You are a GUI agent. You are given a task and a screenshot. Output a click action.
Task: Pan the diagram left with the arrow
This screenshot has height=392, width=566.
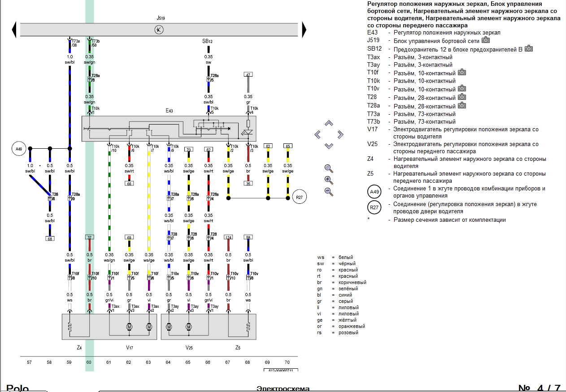click(x=318, y=134)
